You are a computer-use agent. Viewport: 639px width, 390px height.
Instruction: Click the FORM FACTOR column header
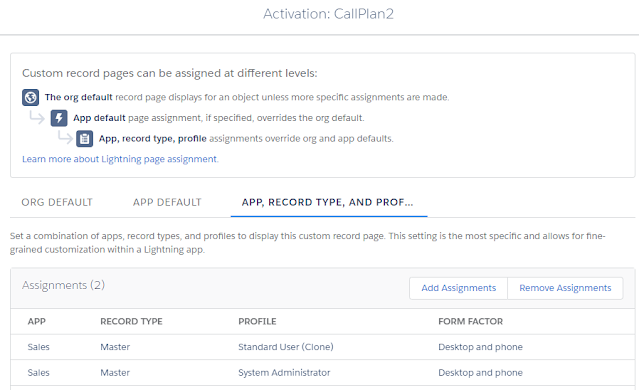click(470, 322)
